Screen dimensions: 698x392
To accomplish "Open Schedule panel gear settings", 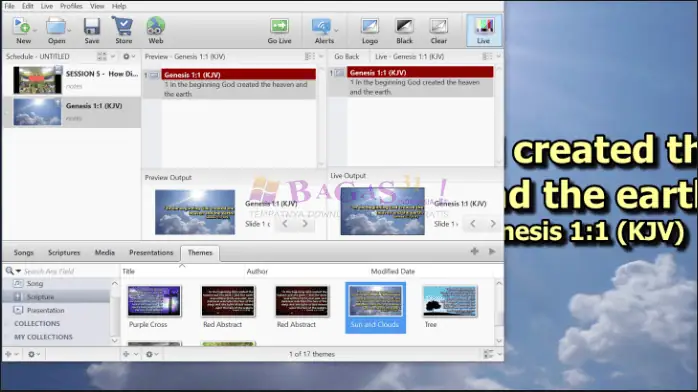I will coord(129,57).
